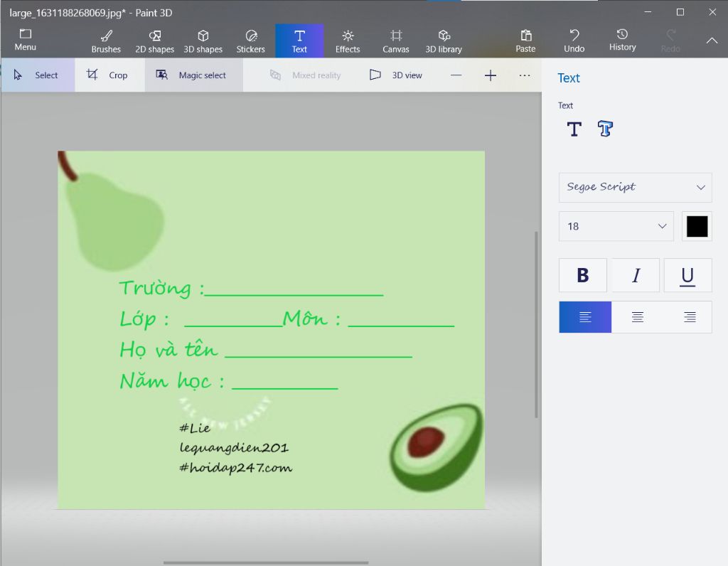Click the vertical canvas scrollbar

point(536,324)
